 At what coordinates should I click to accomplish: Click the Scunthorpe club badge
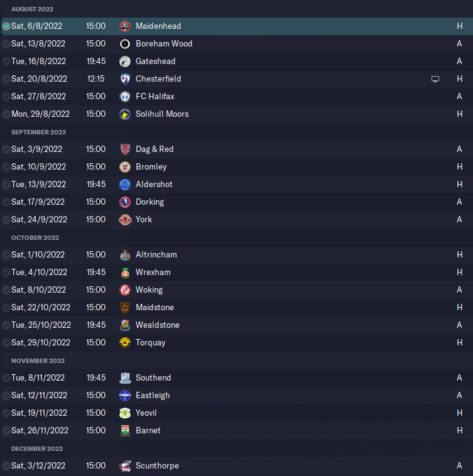click(125, 466)
